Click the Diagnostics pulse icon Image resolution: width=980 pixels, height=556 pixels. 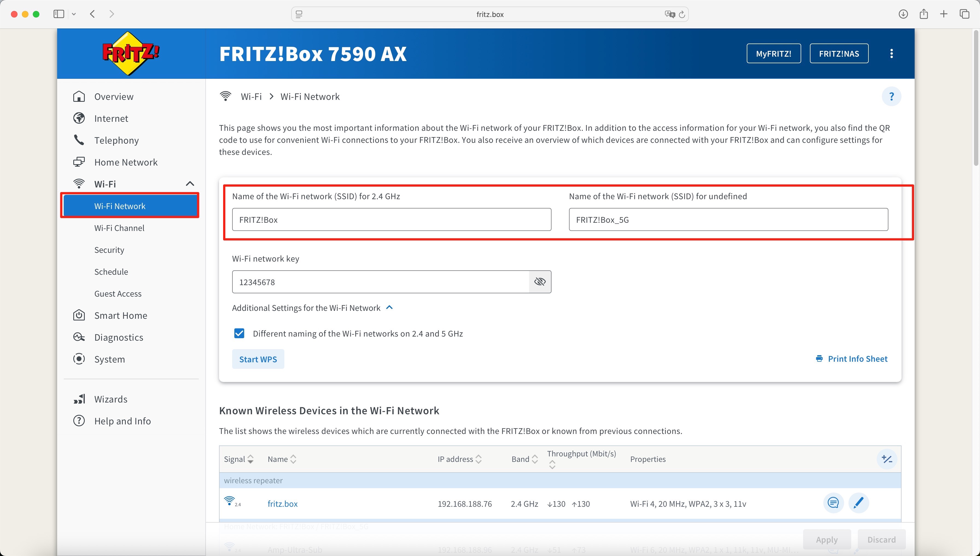point(79,337)
